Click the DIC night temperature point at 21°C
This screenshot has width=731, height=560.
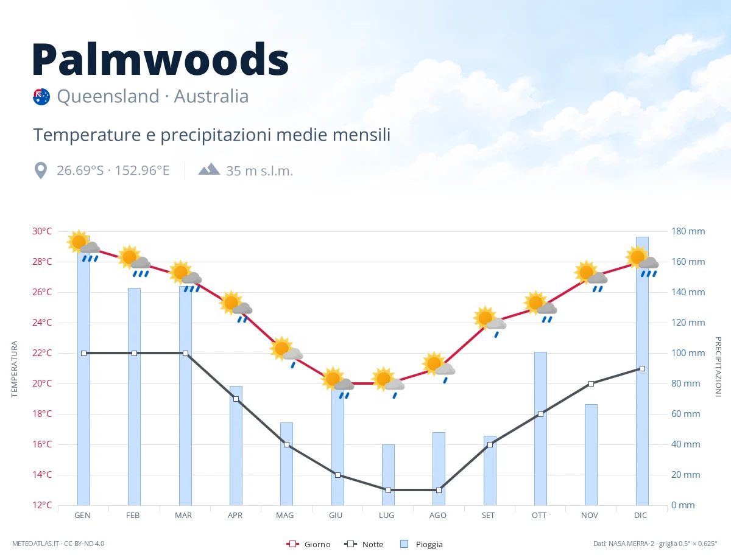(642, 368)
